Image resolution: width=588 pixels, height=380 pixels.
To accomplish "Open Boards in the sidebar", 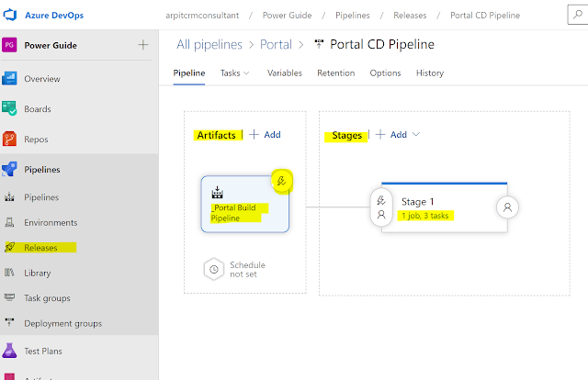I will pos(38,109).
